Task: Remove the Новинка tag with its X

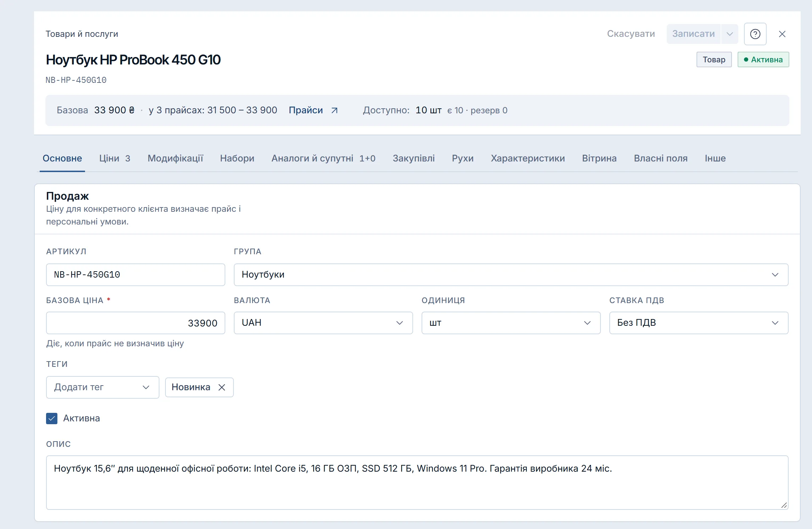Action: point(222,387)
